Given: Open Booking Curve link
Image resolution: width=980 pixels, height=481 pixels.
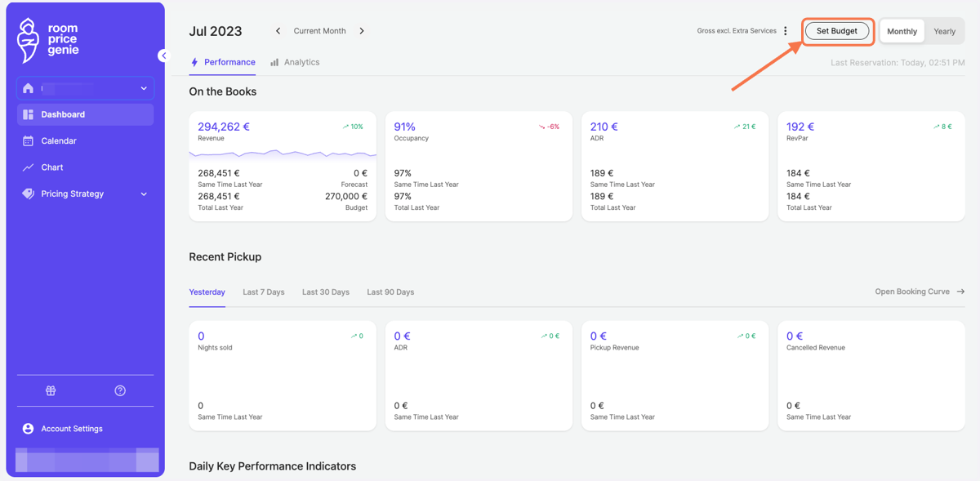Looking at the screenshot, I should click(920, 292).
